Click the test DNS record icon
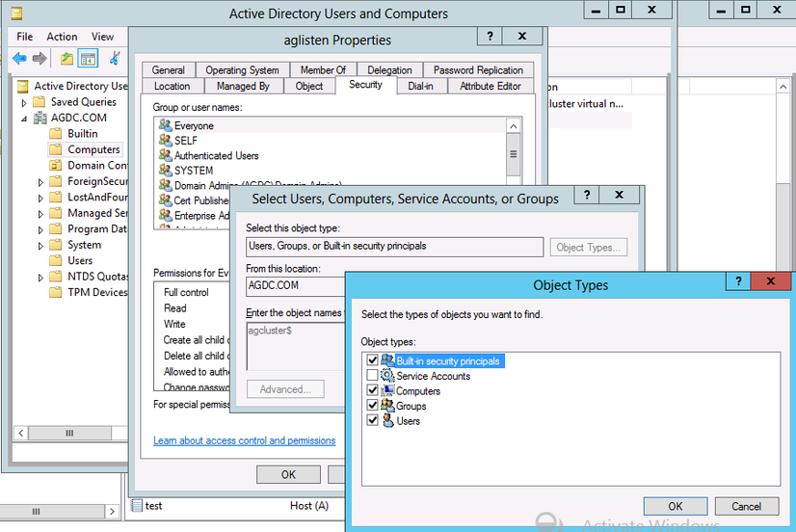This screenshot has width=796, height=532. coord(136,505)
